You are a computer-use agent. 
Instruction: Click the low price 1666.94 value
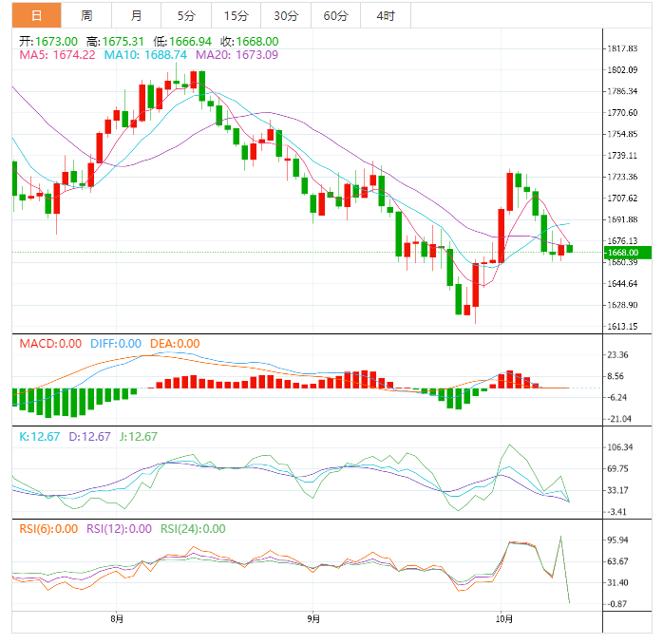pyautogui.click(x=190, y=42)
